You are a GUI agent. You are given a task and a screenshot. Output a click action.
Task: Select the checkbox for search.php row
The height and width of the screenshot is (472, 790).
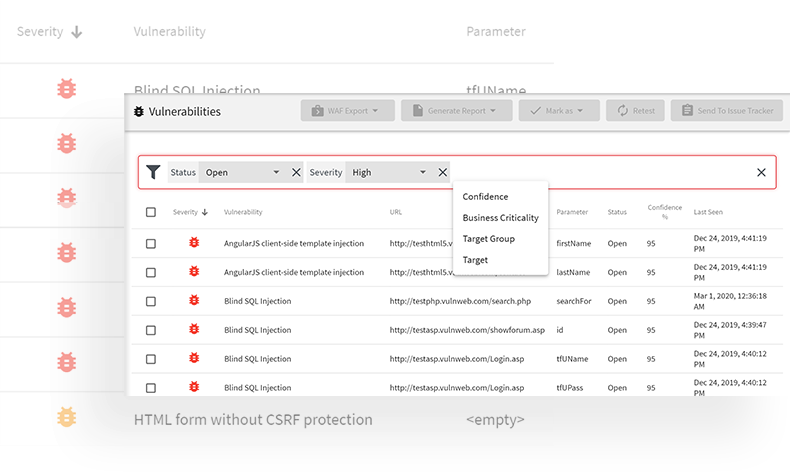[151, 301]
